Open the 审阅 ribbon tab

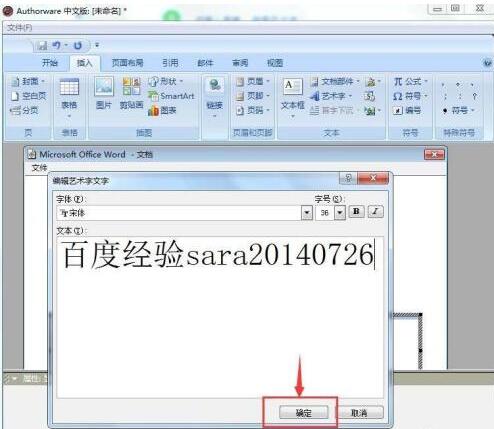[x=240, y=62]
